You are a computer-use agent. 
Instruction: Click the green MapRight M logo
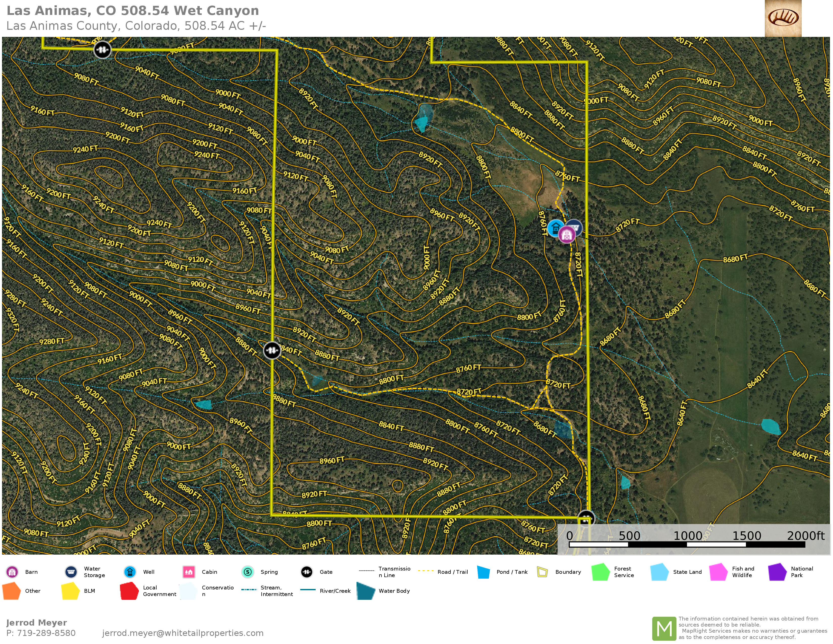(x=664, y=628)
